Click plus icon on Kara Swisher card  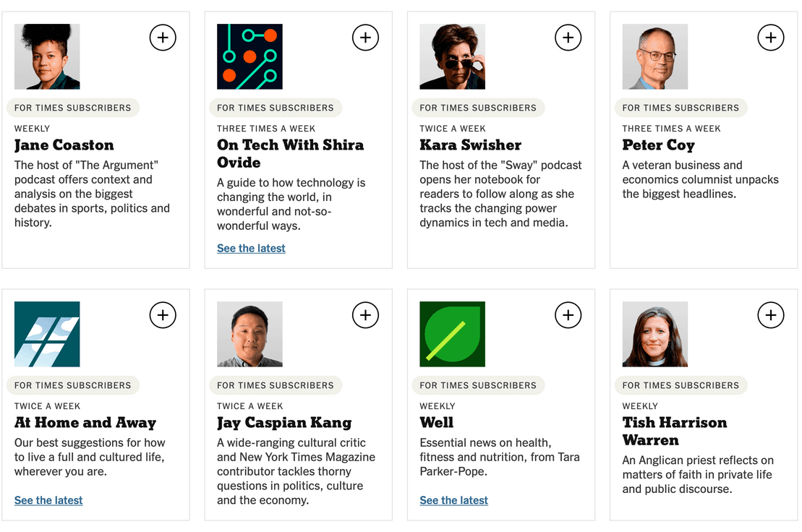click(568, 38)
